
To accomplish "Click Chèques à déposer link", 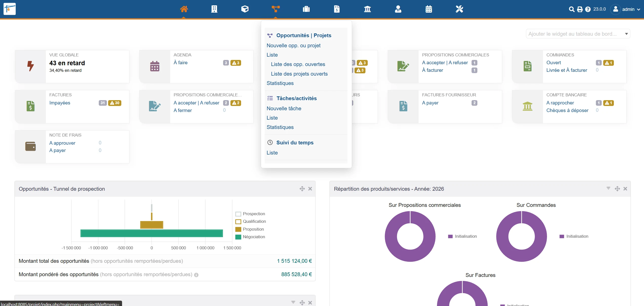I will point(568,111).
